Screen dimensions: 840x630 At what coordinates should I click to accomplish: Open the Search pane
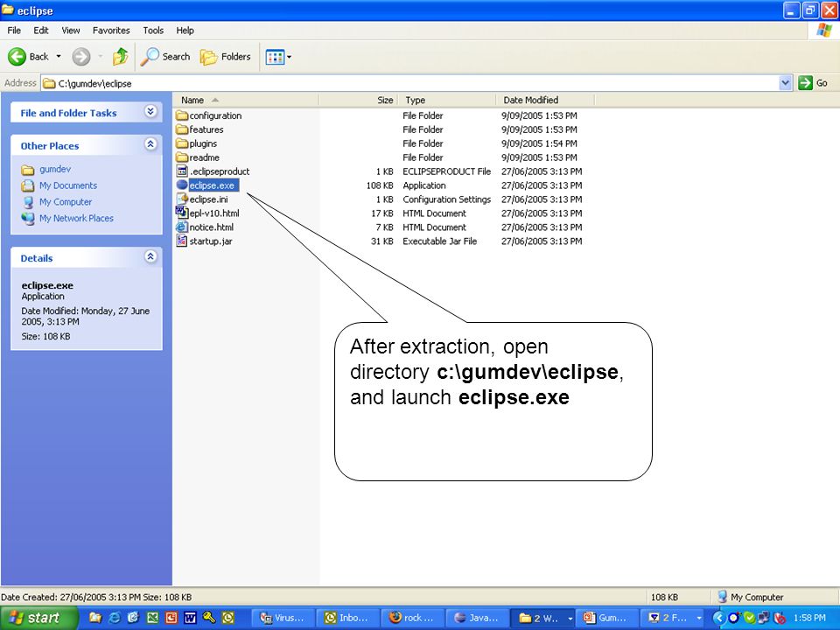click(x=165, y=56)
